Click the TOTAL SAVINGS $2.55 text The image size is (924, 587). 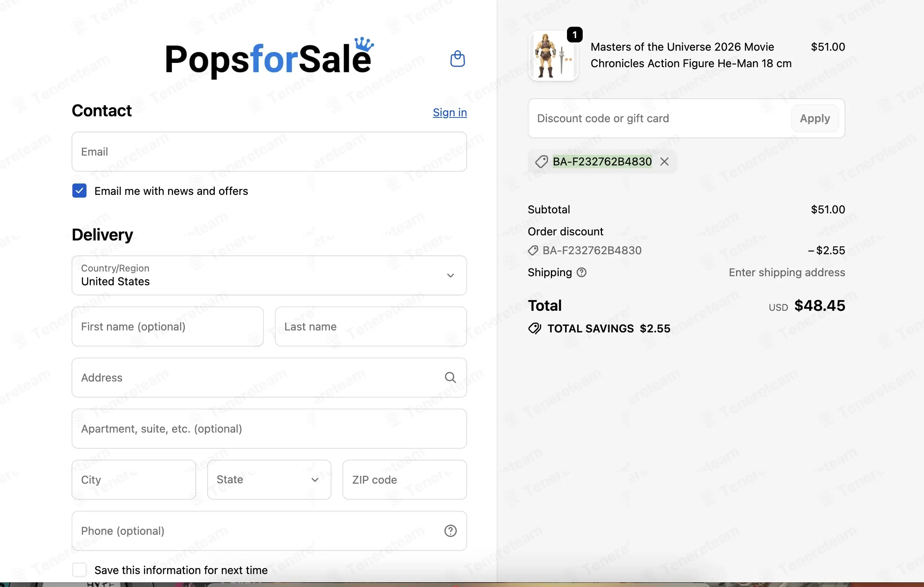point(609,328)
